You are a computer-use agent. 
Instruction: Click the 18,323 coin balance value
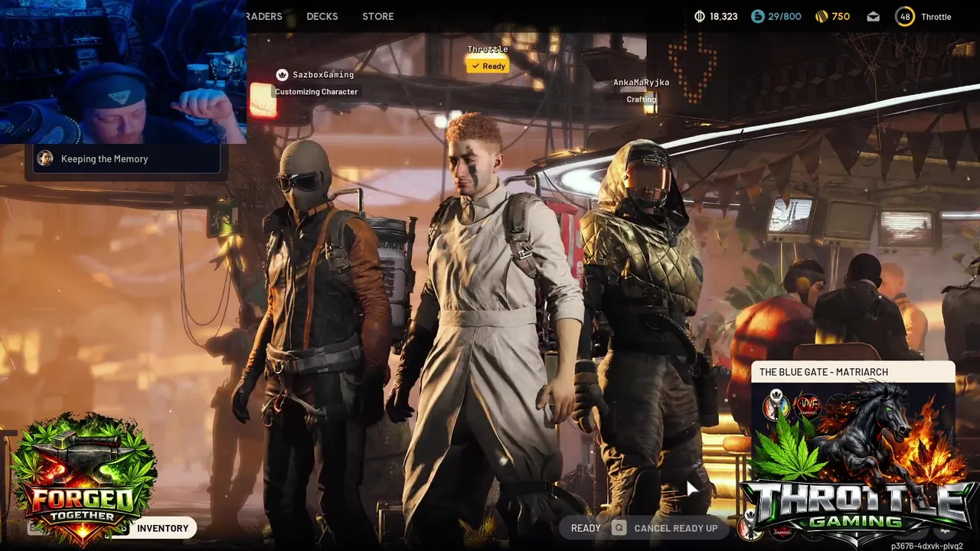(724, 17)
